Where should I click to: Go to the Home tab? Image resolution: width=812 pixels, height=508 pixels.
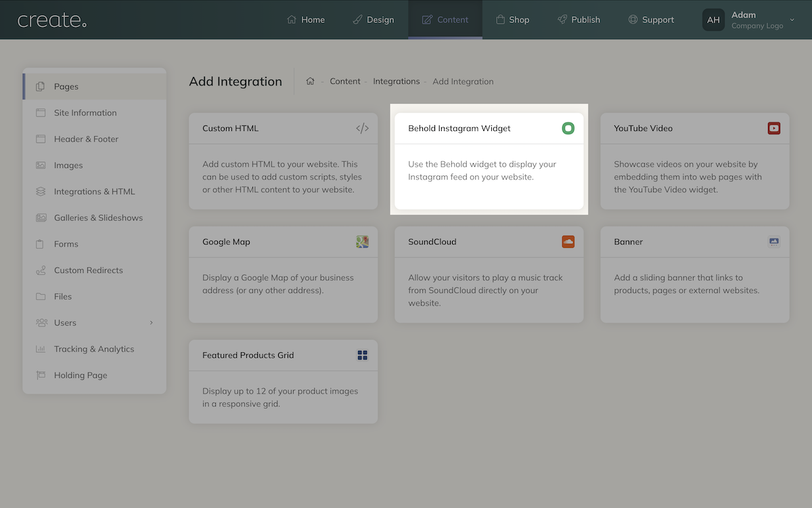[x=306, y=20]
